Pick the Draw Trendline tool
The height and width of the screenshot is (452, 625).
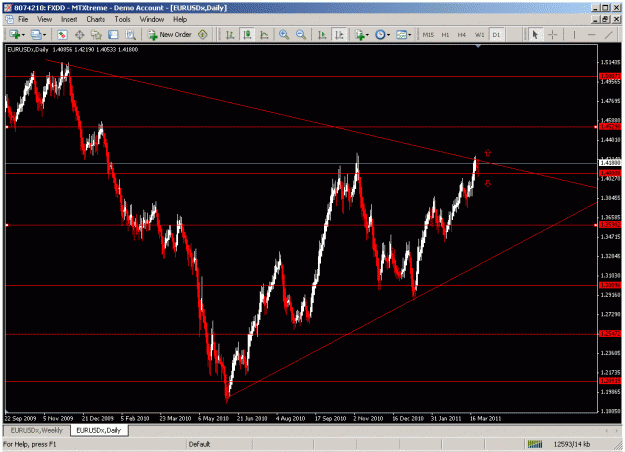tap(609, 35)
